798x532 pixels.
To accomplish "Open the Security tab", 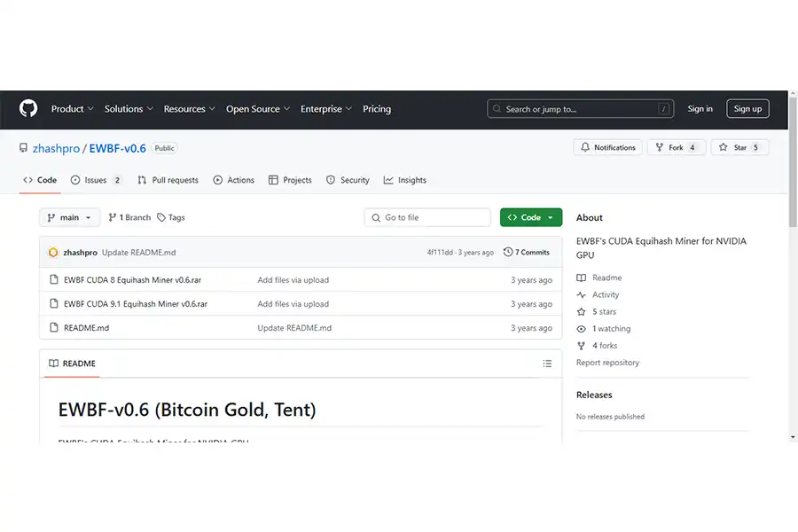I will [348, 180].
